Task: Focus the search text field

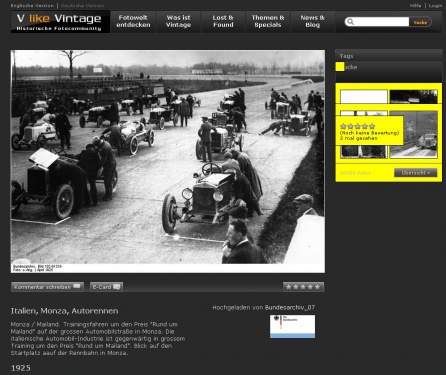Action: click(381, 22)
